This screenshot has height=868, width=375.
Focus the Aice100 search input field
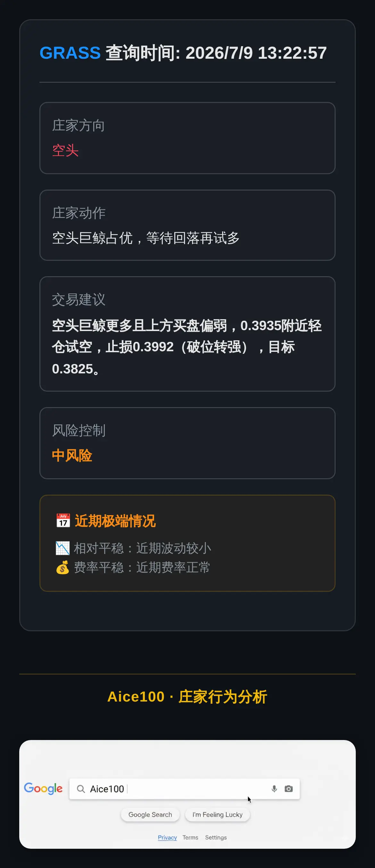(185, 789)
